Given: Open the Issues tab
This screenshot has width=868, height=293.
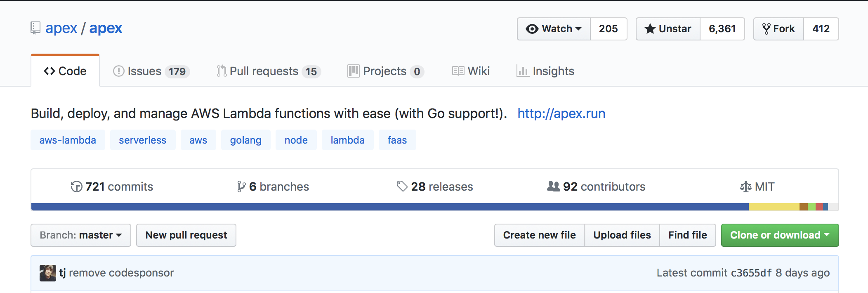Looking at the screenshot, I should coord(151,71).
